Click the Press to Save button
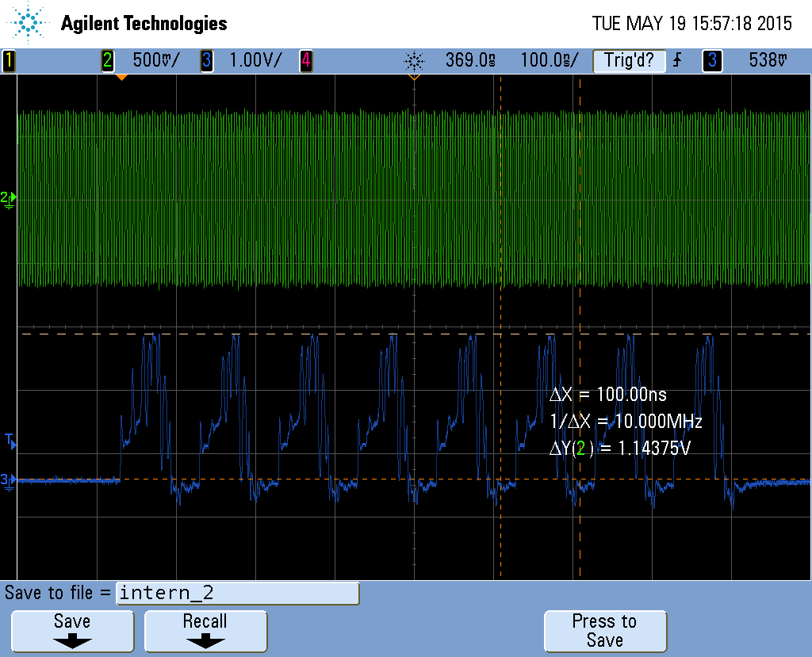Viewport: 812px width, 657px height. pos(605,631)
